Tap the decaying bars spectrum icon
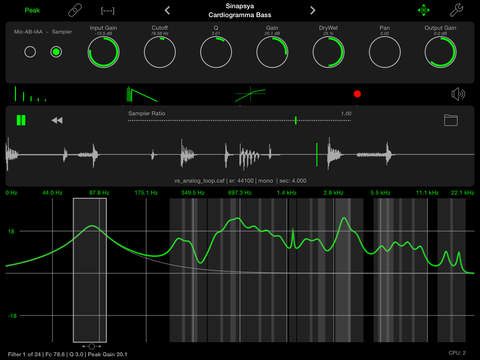This screenshot has height=360, width=480. pyautogui.click(x=30, y=94)
